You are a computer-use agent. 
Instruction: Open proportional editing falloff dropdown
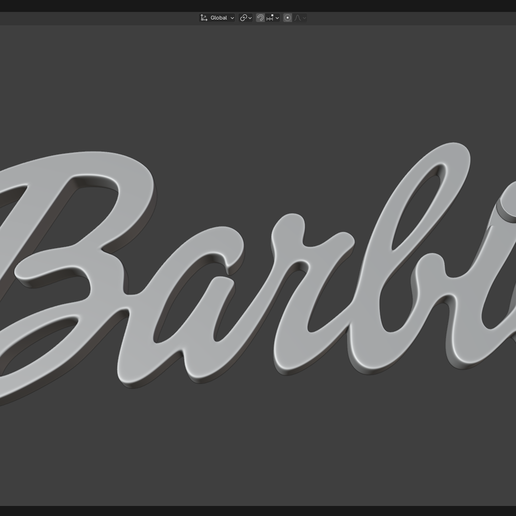click(300, 18)
